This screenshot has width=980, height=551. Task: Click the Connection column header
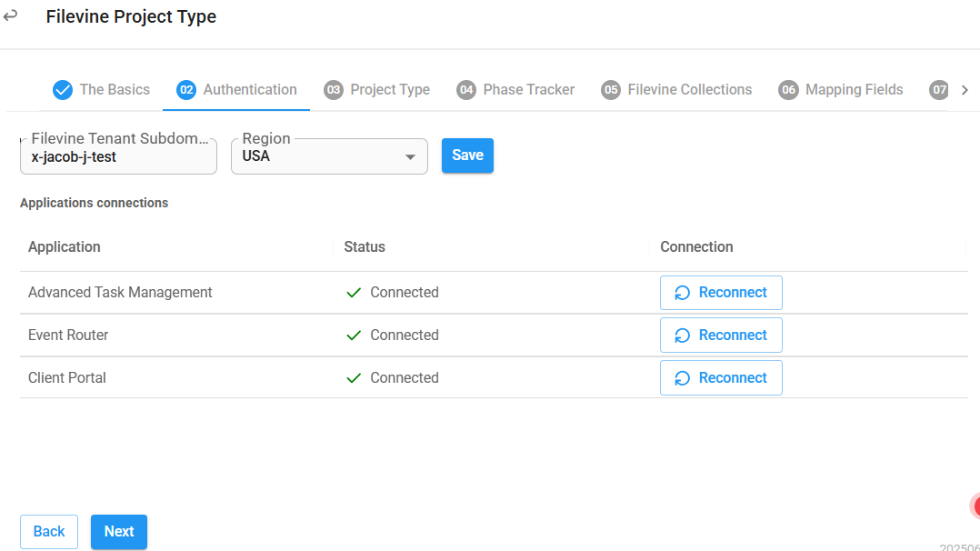point(697,247)
